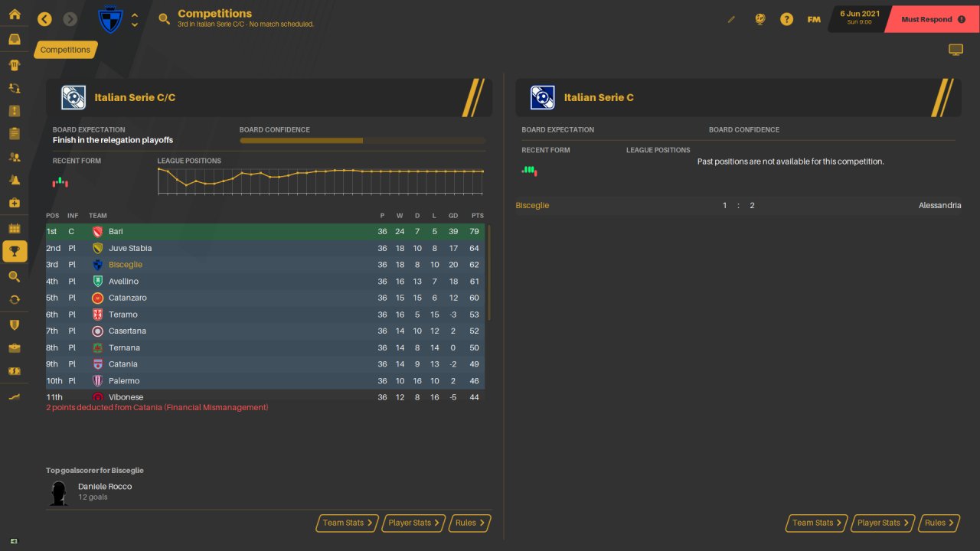Screen dimensions: 980x551
Task: Click the Teramo team badge
Action: pyautogui.click(x=97, y=315)
